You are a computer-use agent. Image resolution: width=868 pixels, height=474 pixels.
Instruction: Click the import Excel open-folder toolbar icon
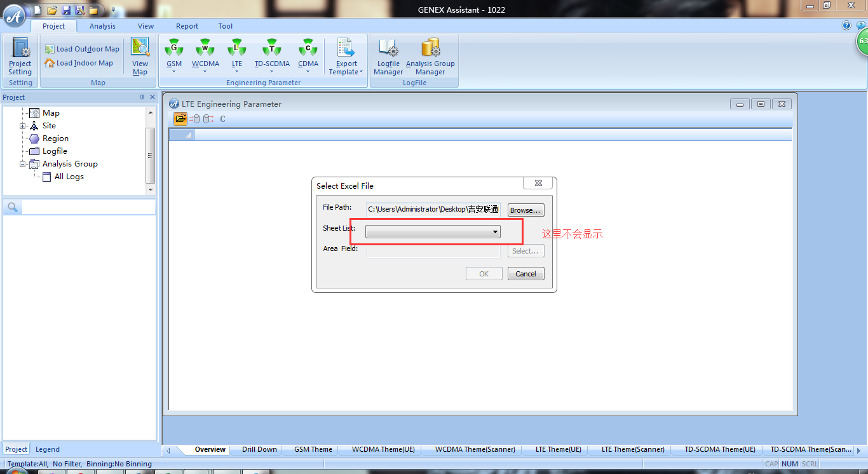180,119
